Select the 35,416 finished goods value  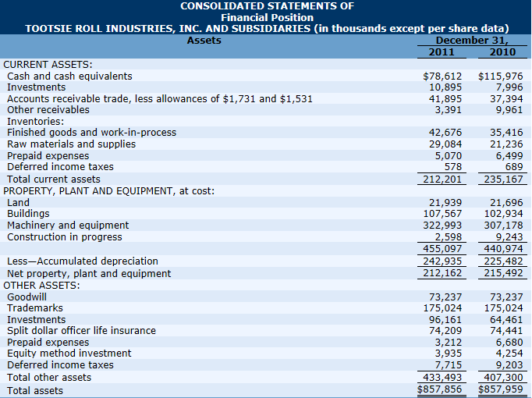click(x=506, y=133)
